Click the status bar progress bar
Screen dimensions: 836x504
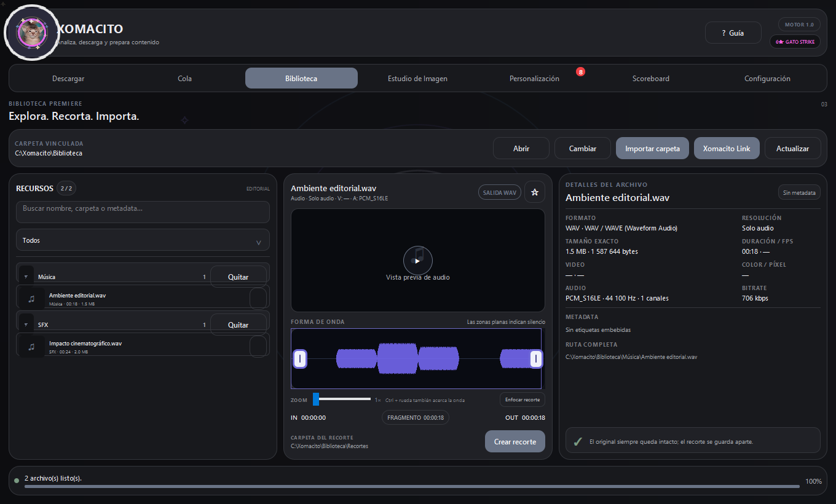point(412,486)
